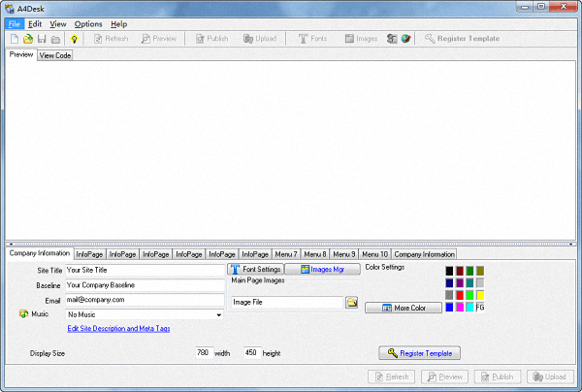Click the New file icon in toolbar

tap(15, 39)
